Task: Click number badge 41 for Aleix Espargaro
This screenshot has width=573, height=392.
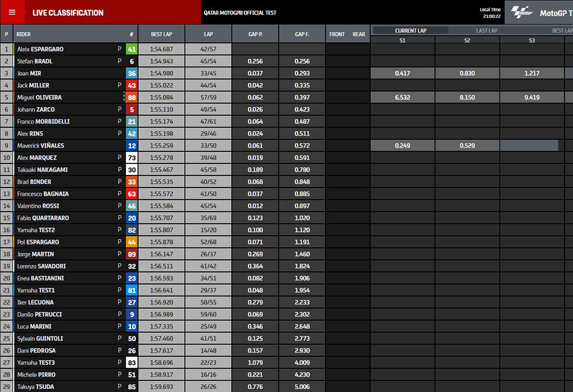Action: (x=131, y=49)
